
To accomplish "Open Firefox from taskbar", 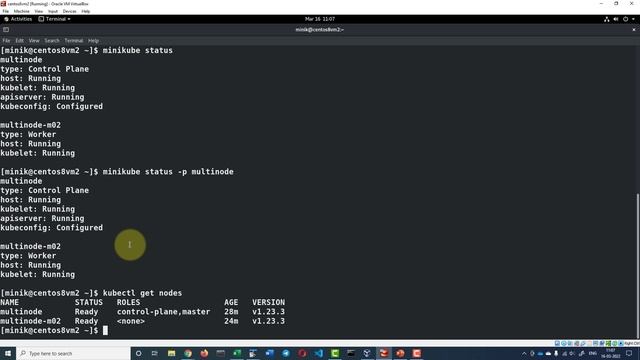I will (204, 353).
